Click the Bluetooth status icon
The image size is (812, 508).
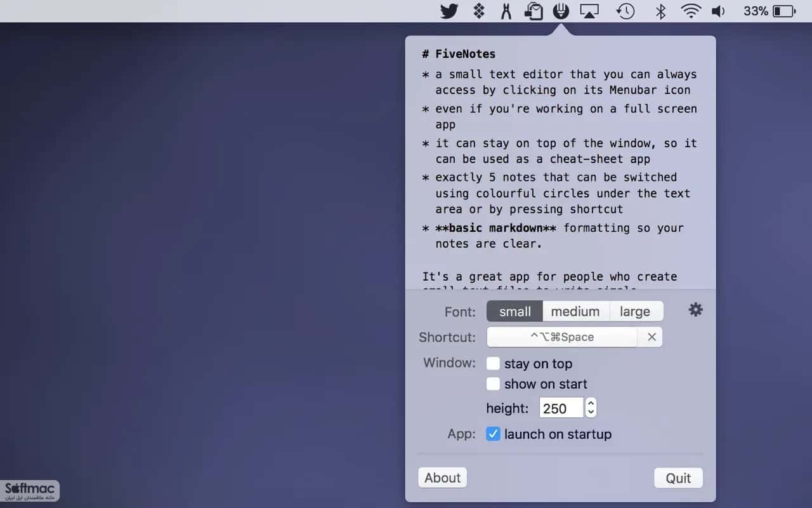[x=660, y=11]
